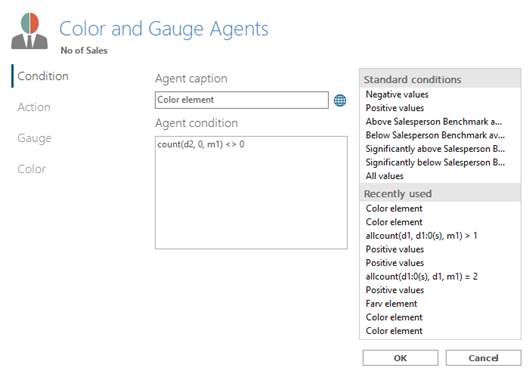This screenshot has width=529, height=374.
Task: Select the Color tab in sidebar
Action: [32, 169]
